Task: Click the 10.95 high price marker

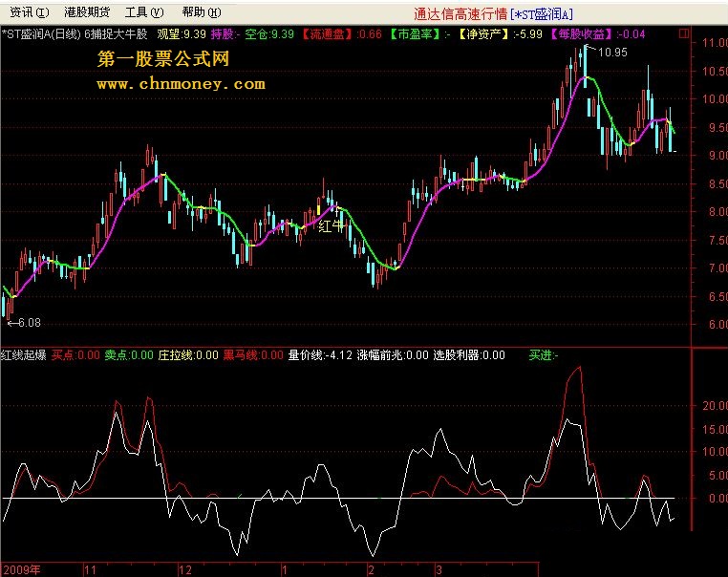Action: pyautogui.click(x=612, y=53)
